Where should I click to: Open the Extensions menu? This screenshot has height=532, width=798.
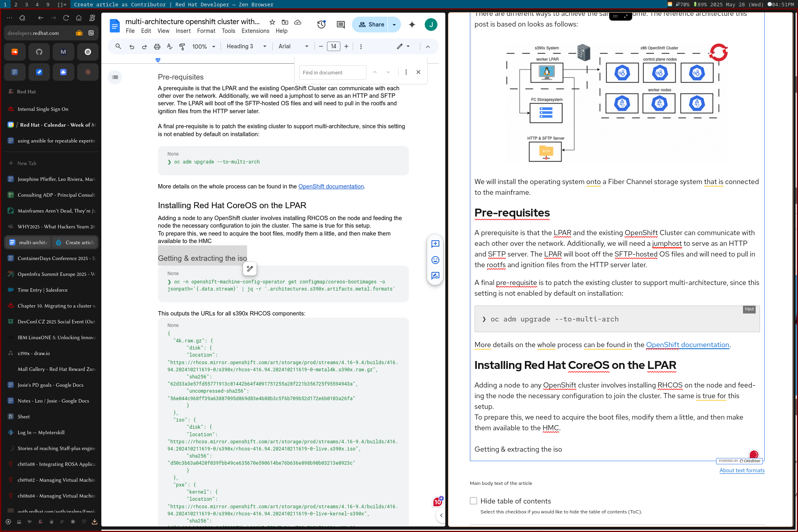pos(255,31)
